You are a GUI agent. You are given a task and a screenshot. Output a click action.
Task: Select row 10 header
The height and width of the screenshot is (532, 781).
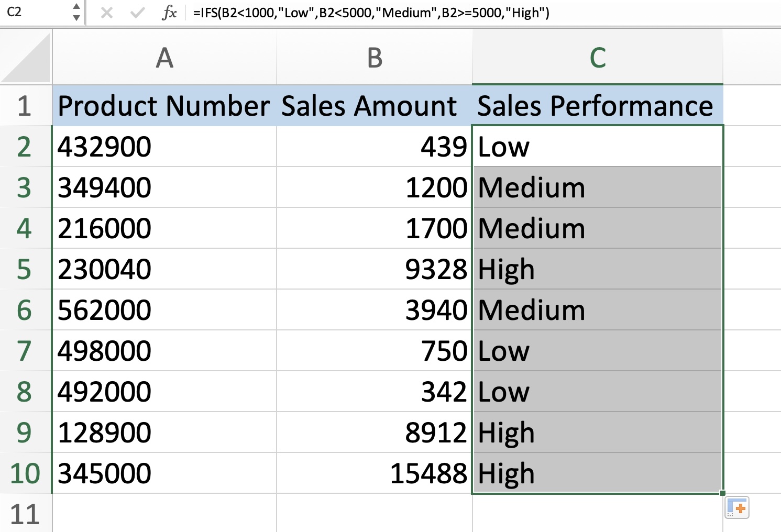[x=25, y=473]
